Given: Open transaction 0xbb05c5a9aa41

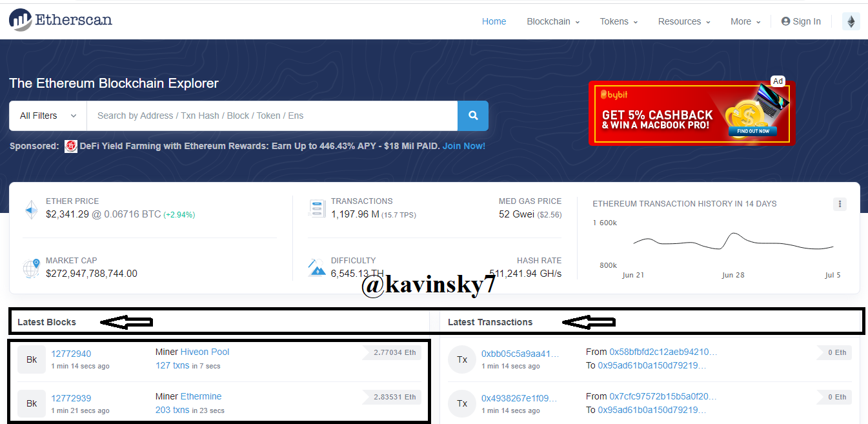Looking at the screenshot, I should [520, 354].
